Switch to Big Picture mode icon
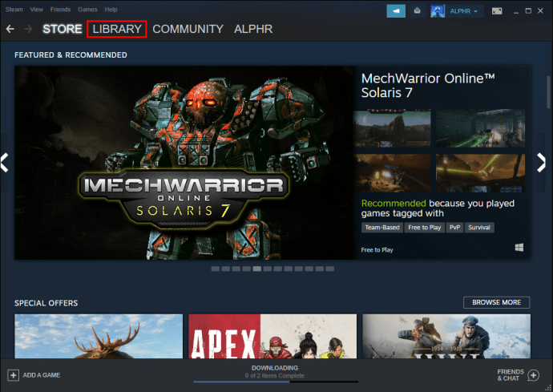The height and width of the screenshot is (392, 553). (x=497, y=11)
